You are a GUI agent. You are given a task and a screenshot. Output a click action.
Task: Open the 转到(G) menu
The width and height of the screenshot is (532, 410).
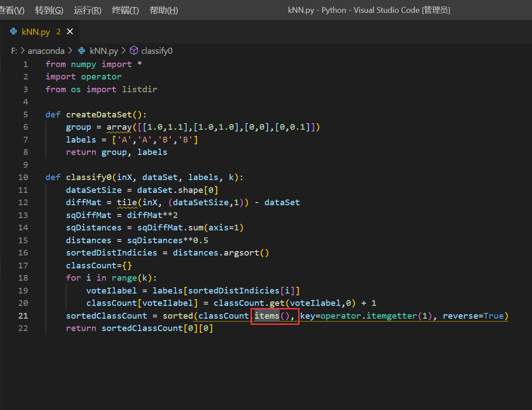(x=49, y=10)
